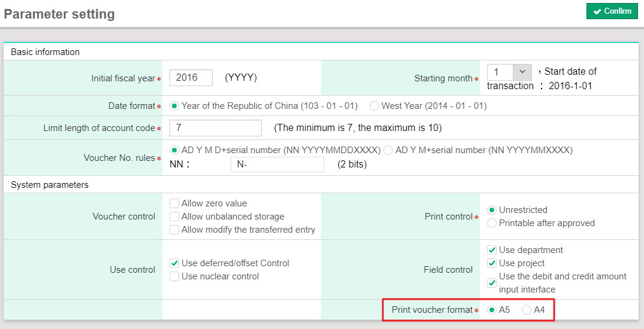Image resolution: width=644 pixels, height=329 pixels.
Task: Select West Year date format
Action: click(x=374, y=106)
